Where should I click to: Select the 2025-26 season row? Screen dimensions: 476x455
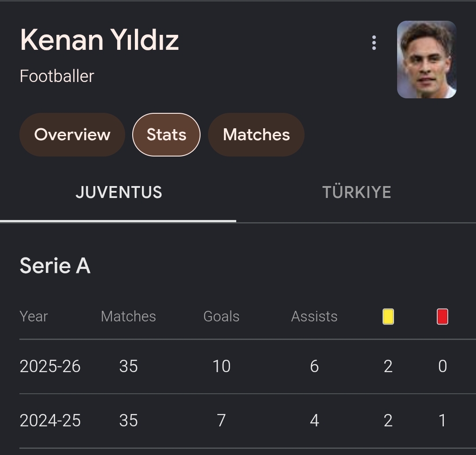(x=248, y=366)
